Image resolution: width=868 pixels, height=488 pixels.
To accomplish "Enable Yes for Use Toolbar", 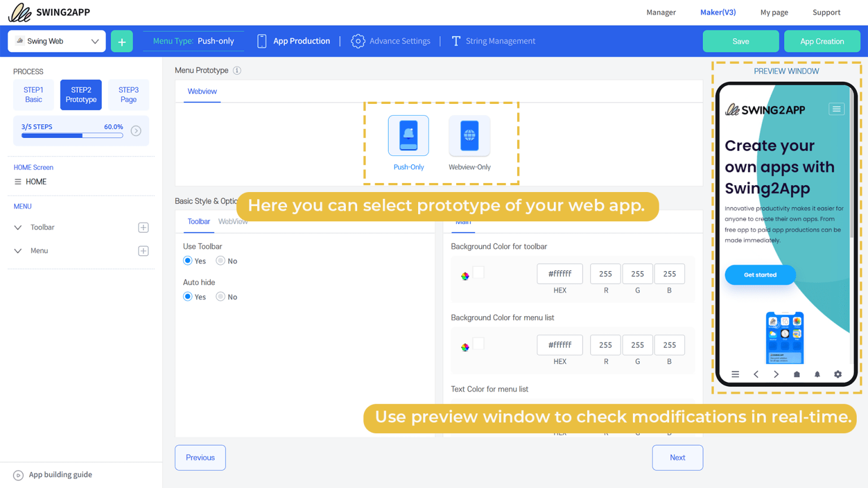I will [187, 260].
